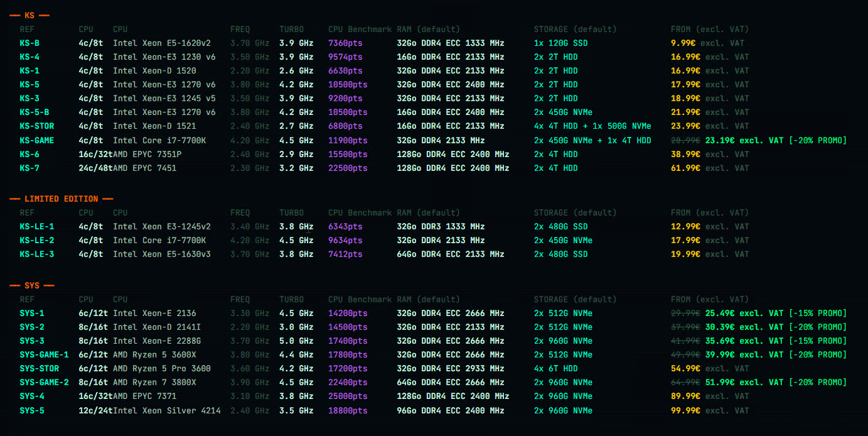Screen dimensions: 868x436
Task: Click the [-15% PROMO] tag on SYS-3
Action: tap(818, 341)
